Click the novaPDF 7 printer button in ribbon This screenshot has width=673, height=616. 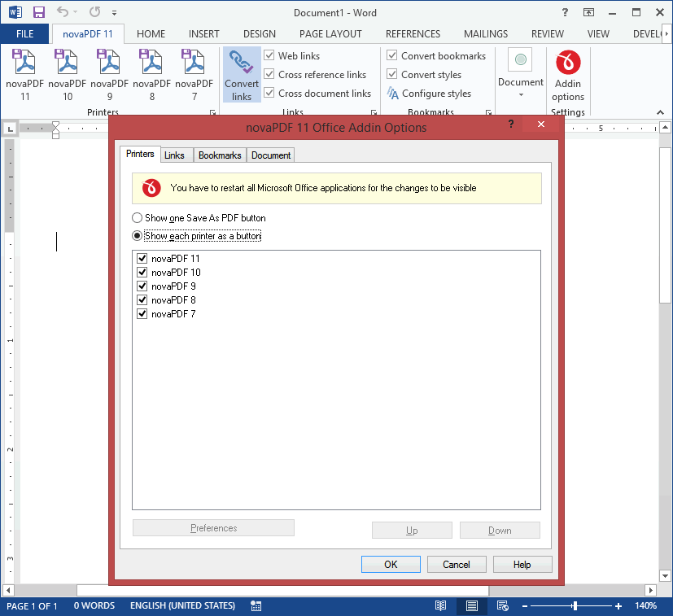coord(194,75)
